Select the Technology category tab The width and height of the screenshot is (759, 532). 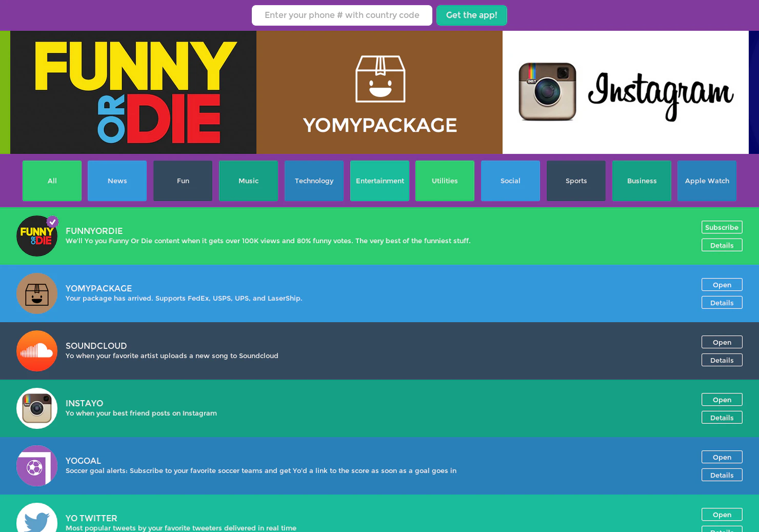tap(314, 181)
